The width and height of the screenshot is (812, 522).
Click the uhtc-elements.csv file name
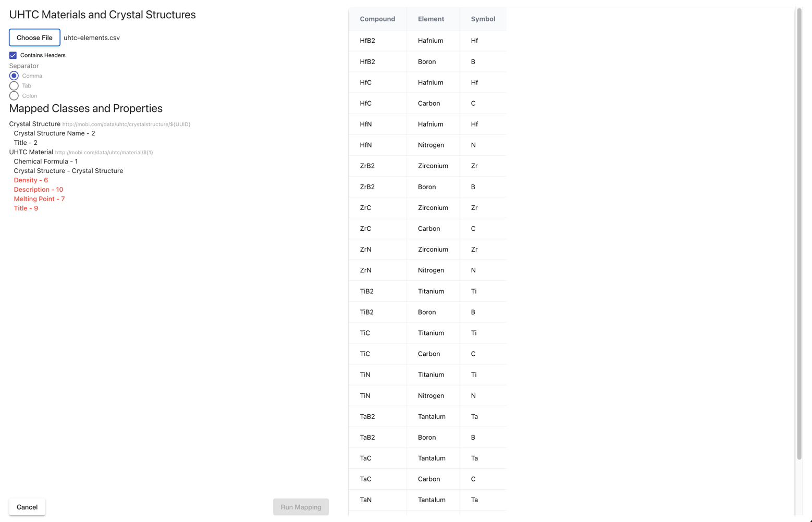[x=92, y=38]
